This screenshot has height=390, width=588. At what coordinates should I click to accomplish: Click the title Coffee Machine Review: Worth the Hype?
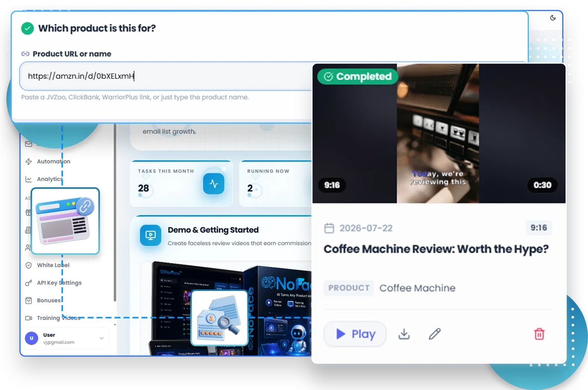point(436,249)
